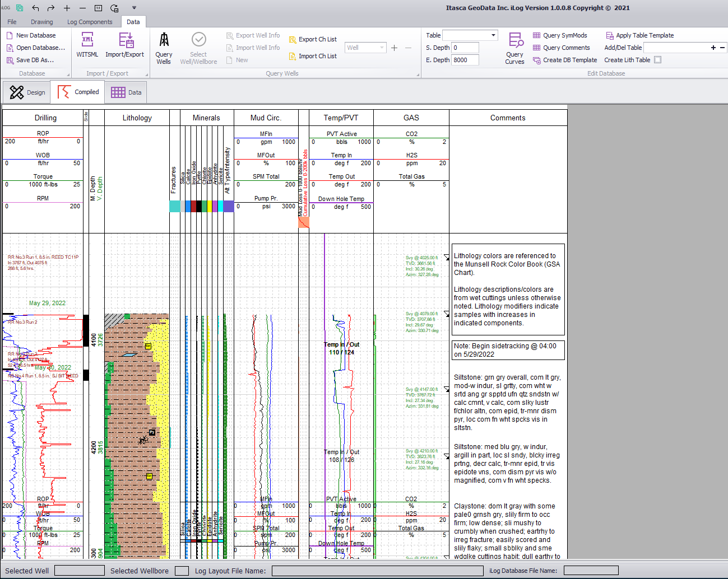728x579 pixels.
Task: Open the WITSML import tool
Action: (x=87, y=48)
